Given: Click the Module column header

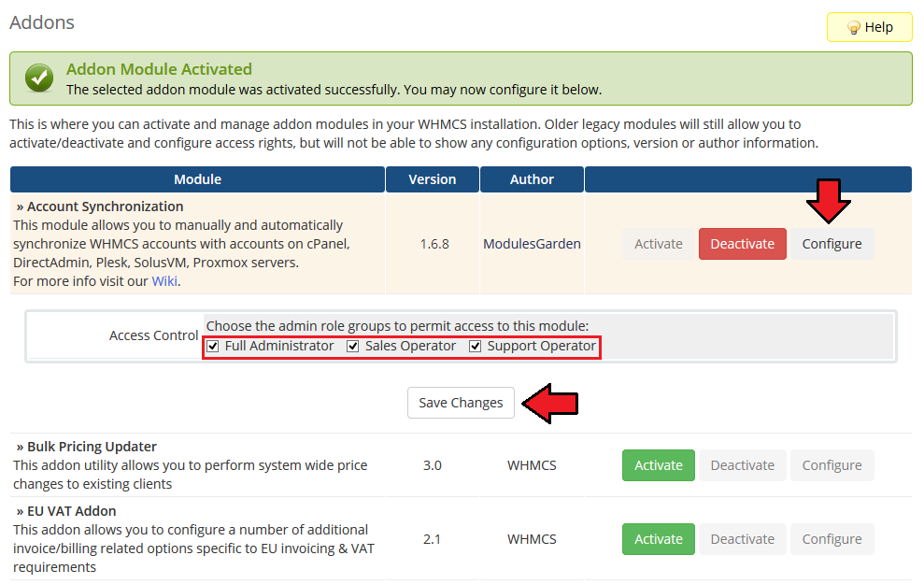Looking at the screenshot, I should pos(197,179).
